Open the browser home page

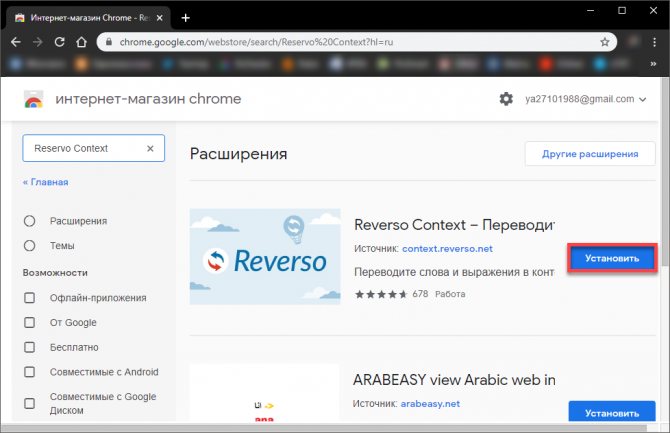[x=81, y=42]
